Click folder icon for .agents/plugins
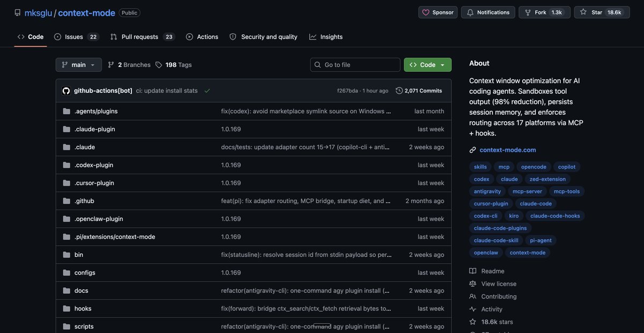 (x=67, y=111)
